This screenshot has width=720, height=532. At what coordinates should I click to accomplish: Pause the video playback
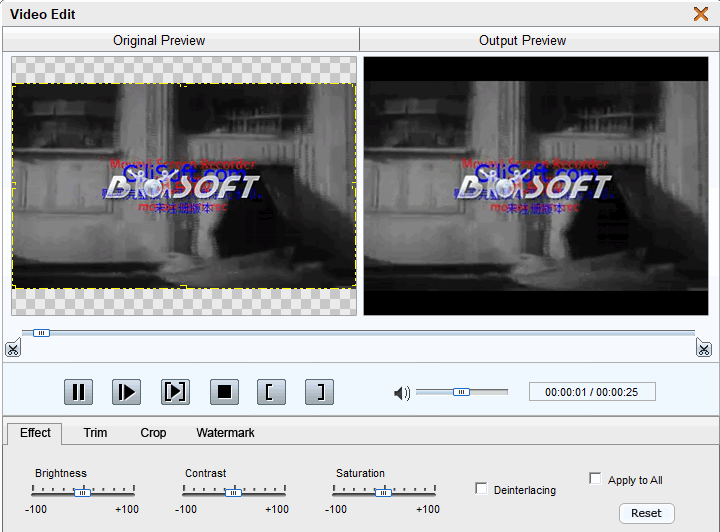(79, 392)
